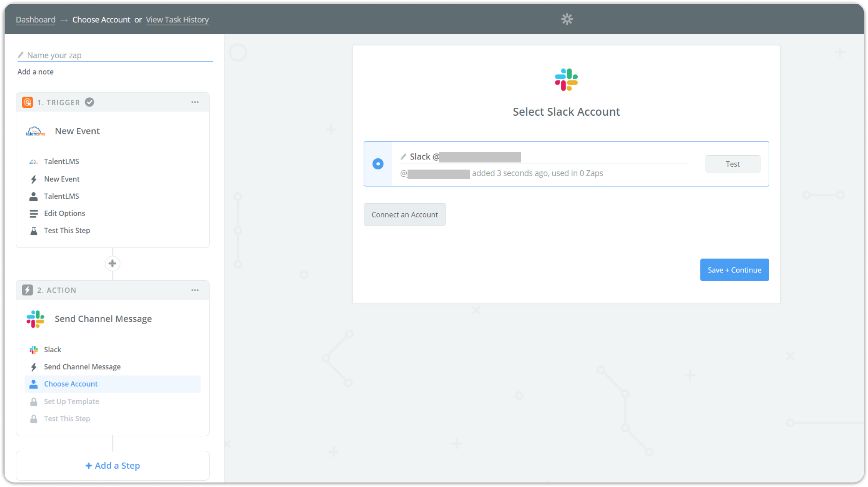Screen dimensions: 868x487
Task: Click the person icon next to Choose Account
Action: [x=34, y=384]
